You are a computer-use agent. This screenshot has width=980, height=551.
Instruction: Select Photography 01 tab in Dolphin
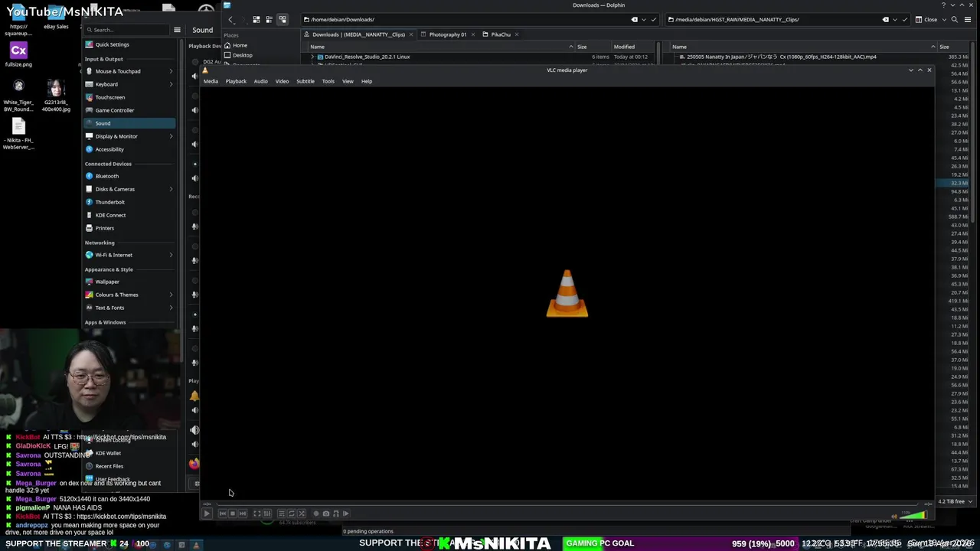[448, 34]
